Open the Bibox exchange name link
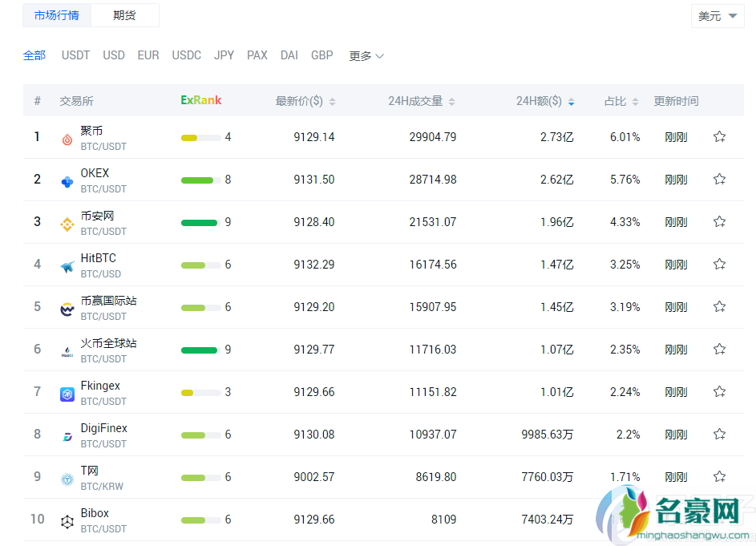Viewport: 756px width, 546px height. (x=95, y=512)
